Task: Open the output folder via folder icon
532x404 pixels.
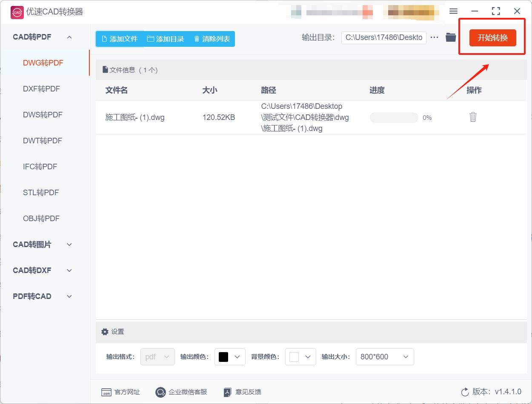Action: tap(450, 37)
